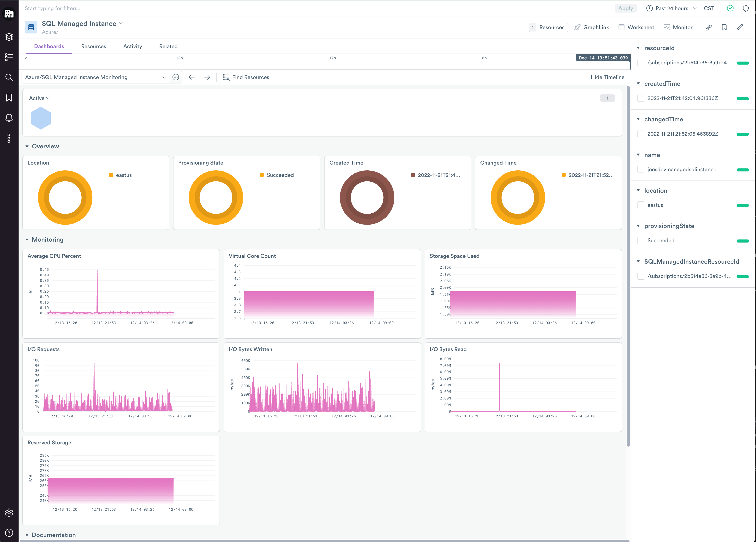Open the search icon in left sidebar

9,77
